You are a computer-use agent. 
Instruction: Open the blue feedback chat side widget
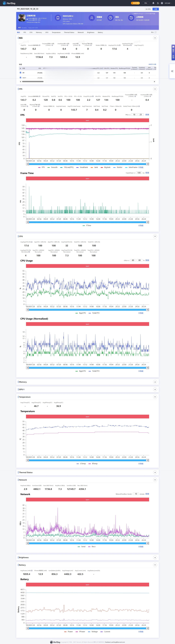coord(173,52)
